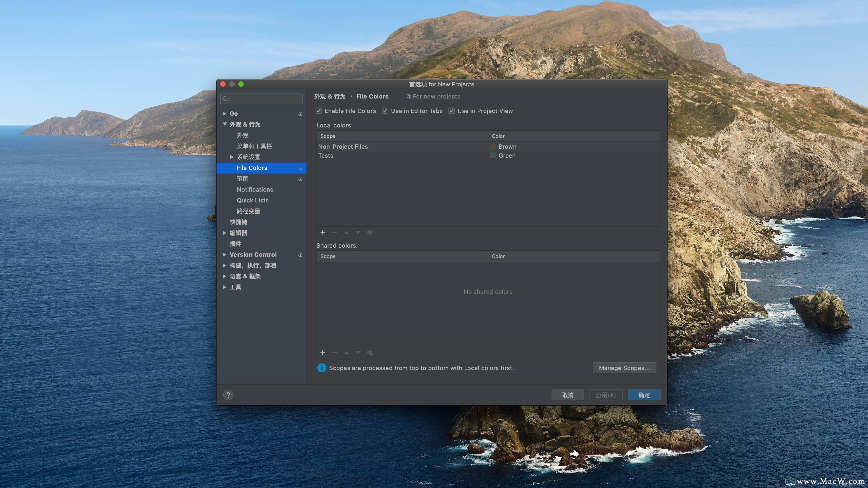Click the settings search field
This screenshot has height=488, width=868.
coord(262,99)
